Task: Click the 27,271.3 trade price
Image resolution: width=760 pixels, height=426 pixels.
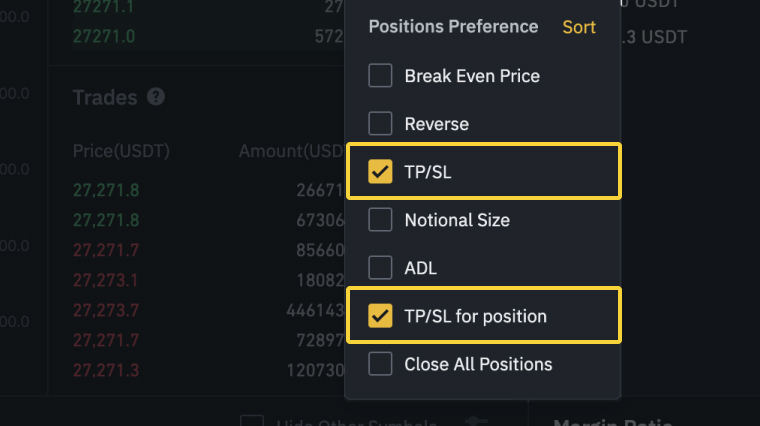Action: pyautogui.click(x=106, y=371)
